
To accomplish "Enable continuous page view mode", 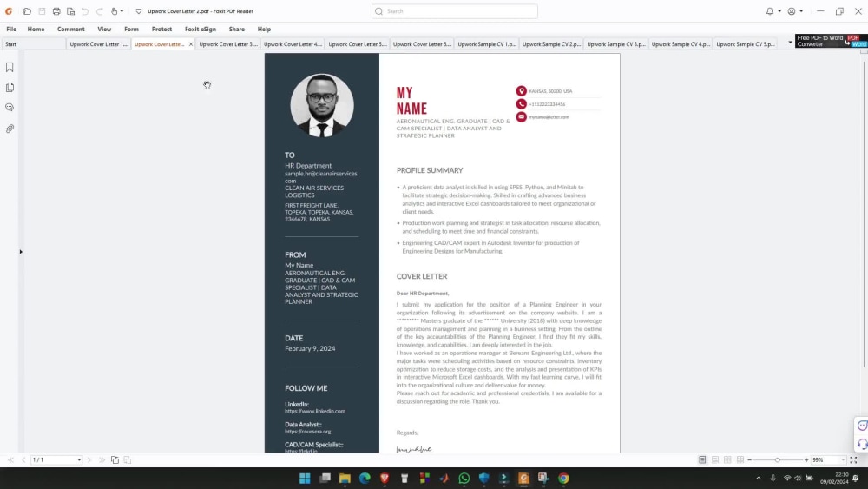I will tap(715, 460).
